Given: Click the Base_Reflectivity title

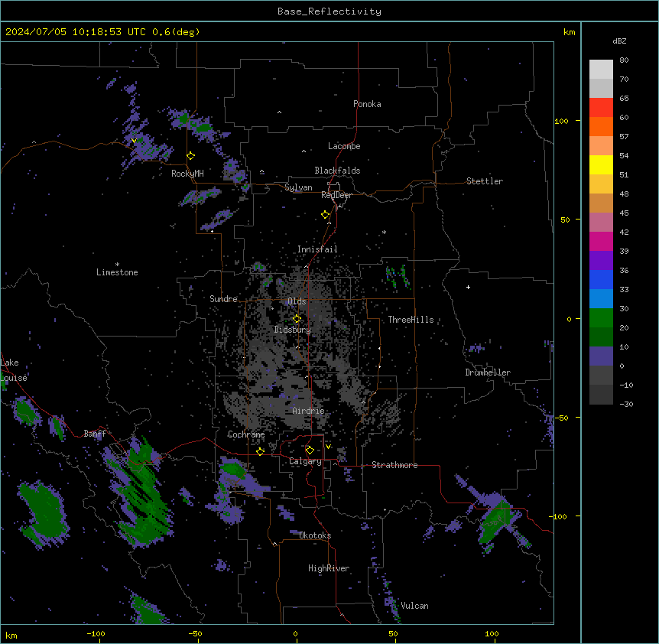Looking at the screenshot, I should [329, 11].
